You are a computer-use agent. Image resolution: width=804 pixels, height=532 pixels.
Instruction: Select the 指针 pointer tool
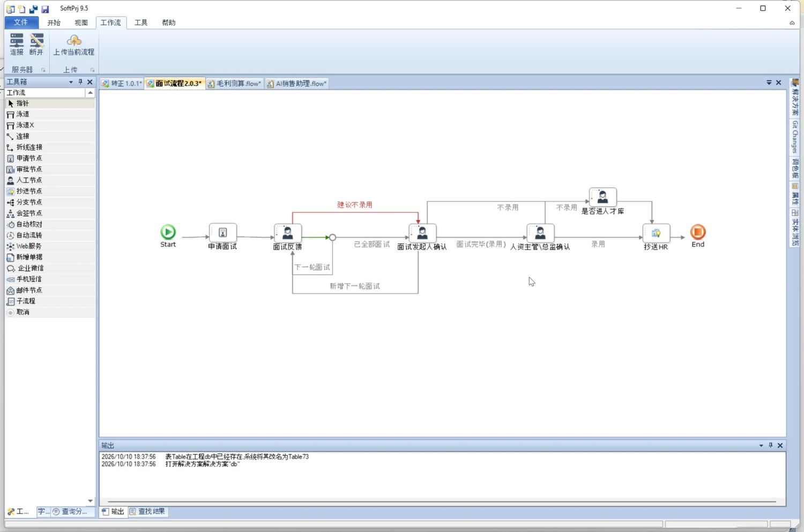(50, 103)
